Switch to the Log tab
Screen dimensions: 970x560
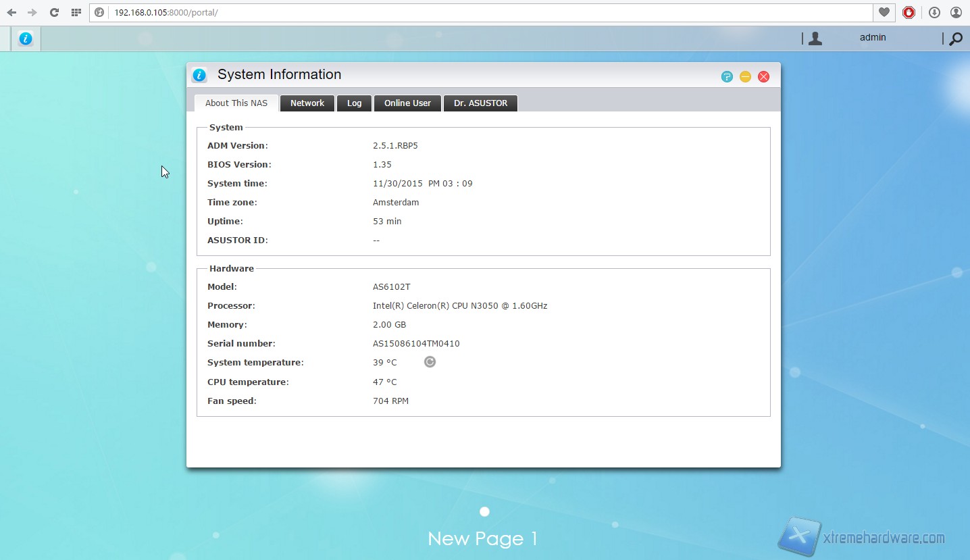(x=354, y=103)
